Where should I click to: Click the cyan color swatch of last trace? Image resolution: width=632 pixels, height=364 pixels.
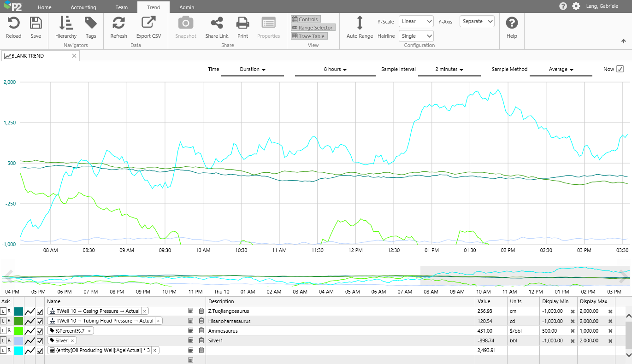[18, 351]
